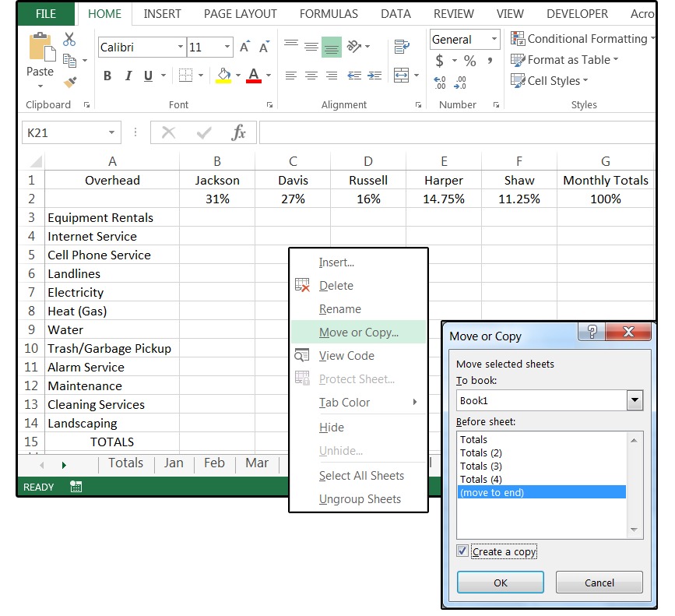Apply yellow fill color bucket
675x616 pixels.
[x=223, y=76]
